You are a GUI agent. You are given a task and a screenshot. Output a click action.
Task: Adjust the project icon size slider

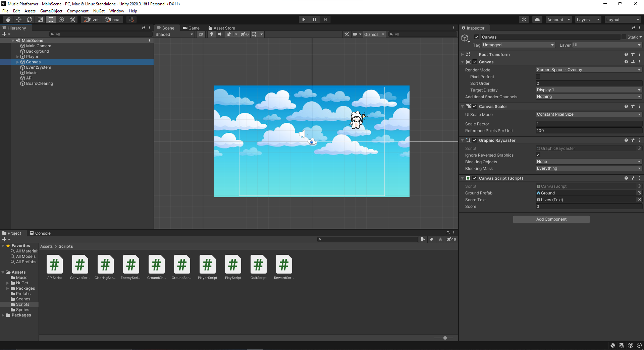[x=445, y=338]
